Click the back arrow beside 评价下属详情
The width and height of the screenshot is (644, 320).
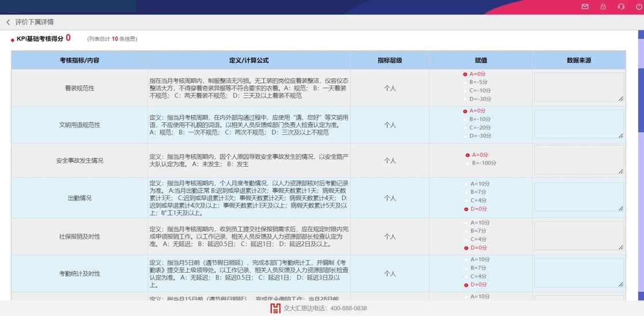click(8, 22)
